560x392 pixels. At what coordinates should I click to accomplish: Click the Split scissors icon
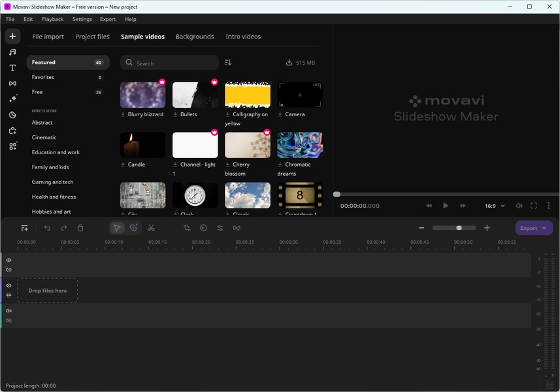[x=151, y=228]
